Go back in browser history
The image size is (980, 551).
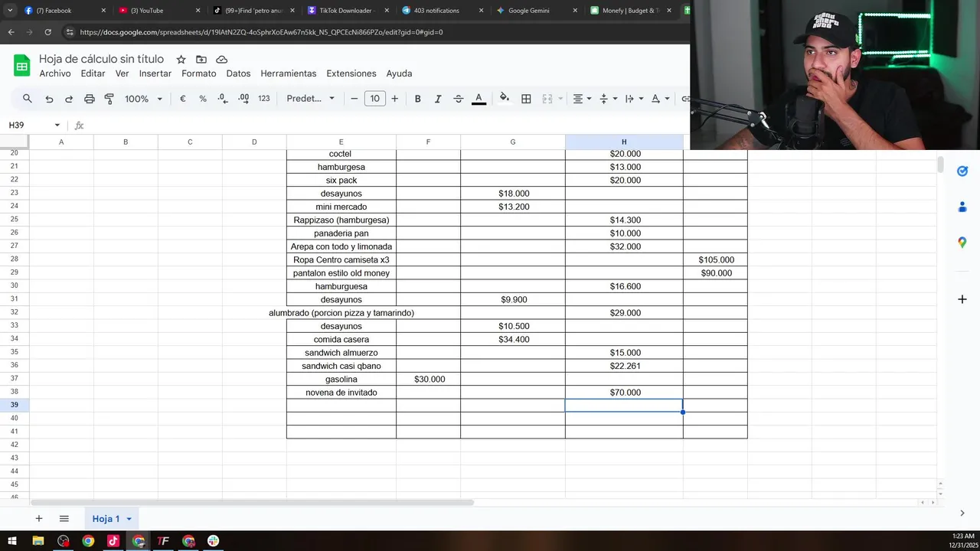click(x=11, y=32)
